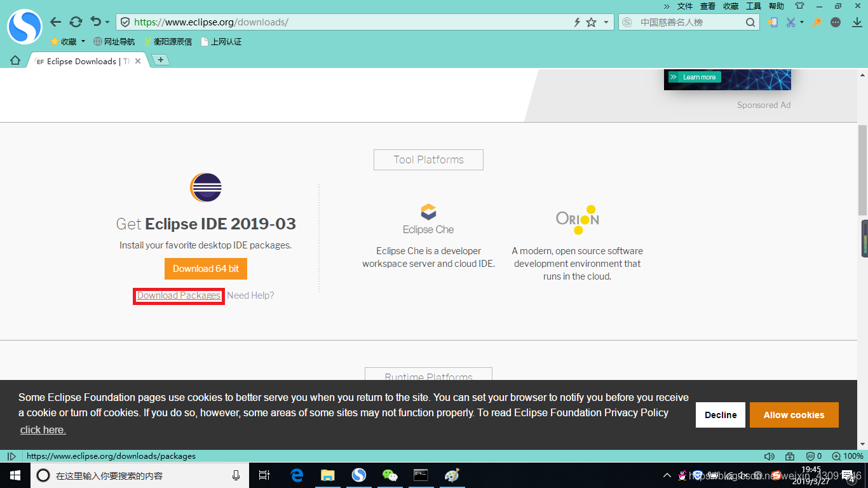This screenshot has width=868, height=488.
Task: Open the first-aid repair toolbox icon
Action: click(790, 456)
